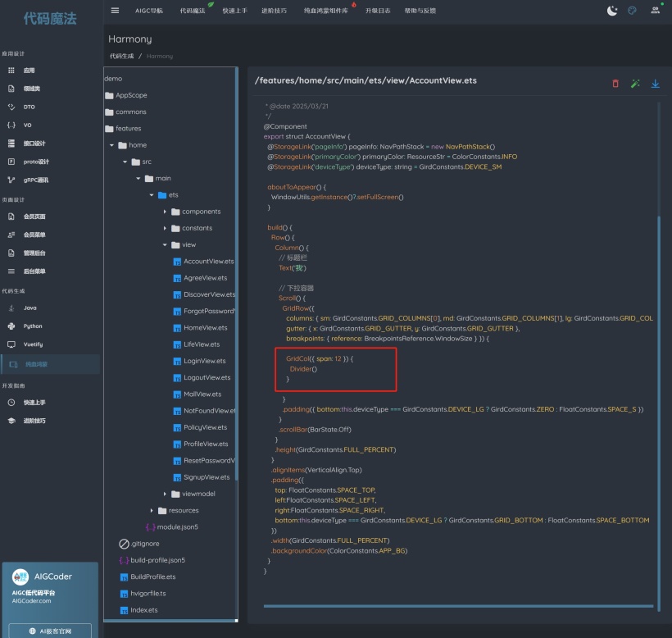Expand the components folder
The image size is (672, 638).
pyautogui.click(x=165, y=212)
